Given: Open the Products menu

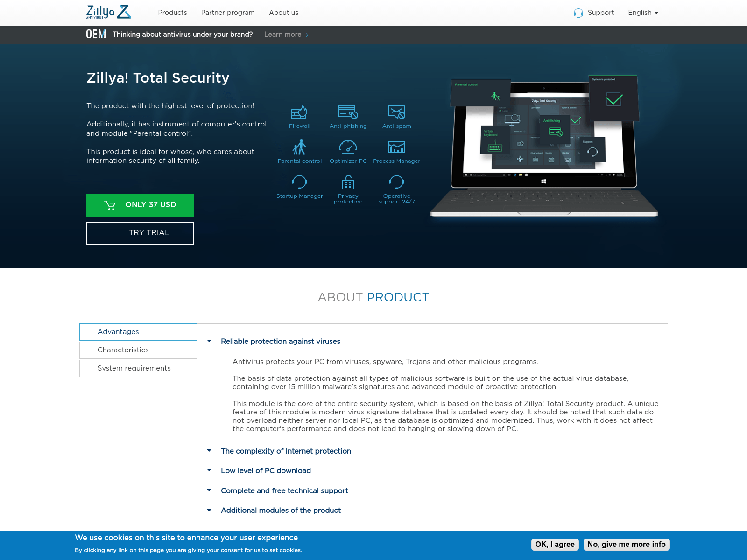Looking at the screenshot, I should pyautogui.click(x=172, y=13).
